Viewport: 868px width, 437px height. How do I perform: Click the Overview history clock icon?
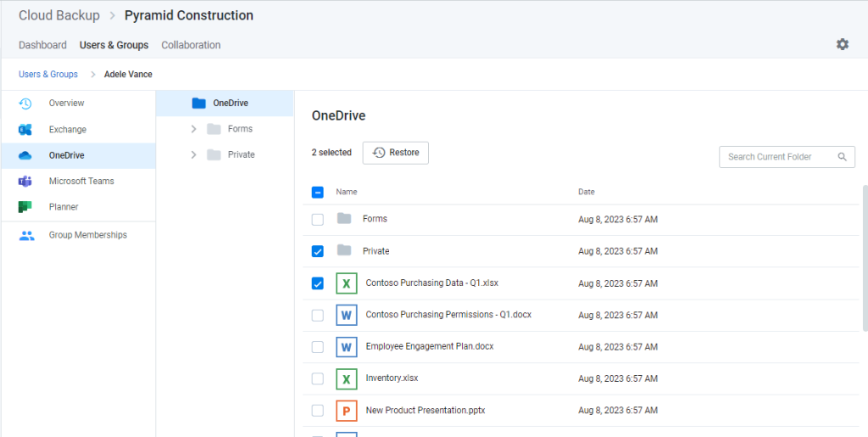point(25,104)
